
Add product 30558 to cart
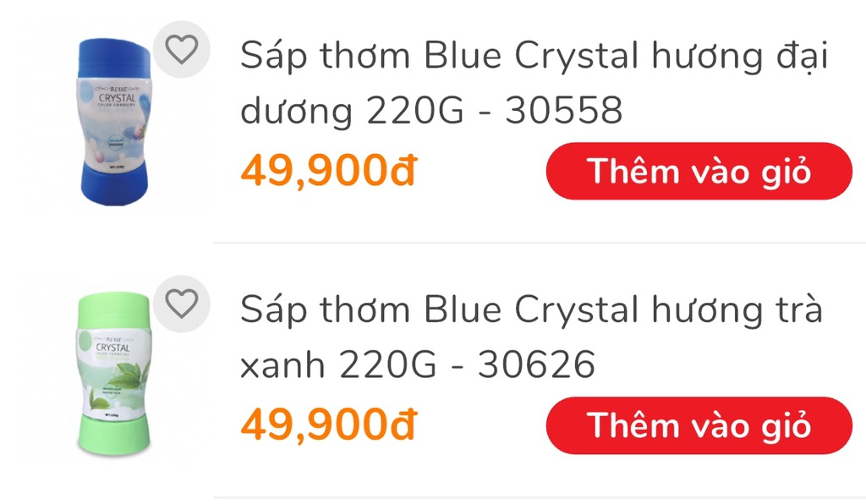tap(699, 171)
